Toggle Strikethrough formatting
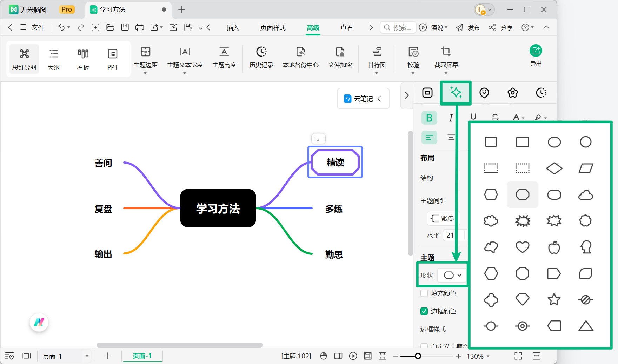The height and width of the screenshot is (364, 618). pyautogui.click(x=495, y=117)
